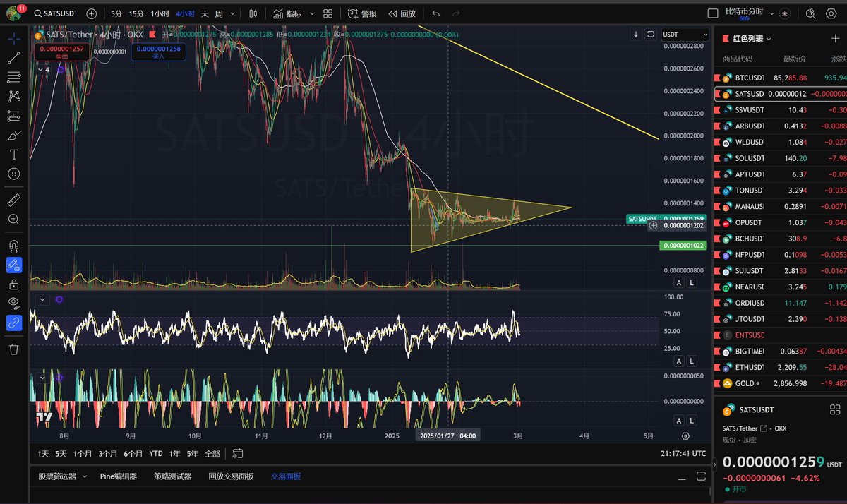Switch to the 5分 timeframe
The height and width of the screenshot is (504, 847).
point(116,13)
